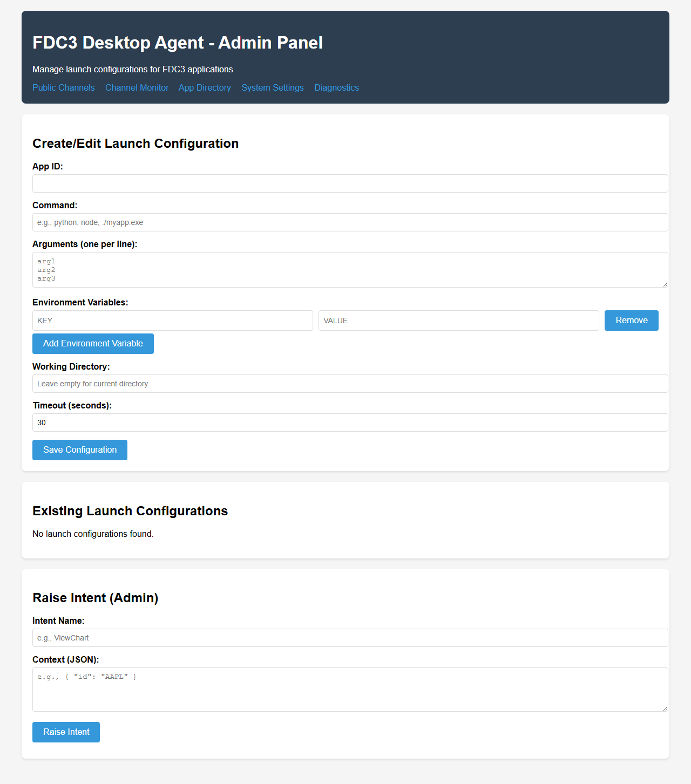Image resolution: width=691 pixels, height=784 pixels.
Task: Click the Intent Name input
Action: tap(350, 637)
